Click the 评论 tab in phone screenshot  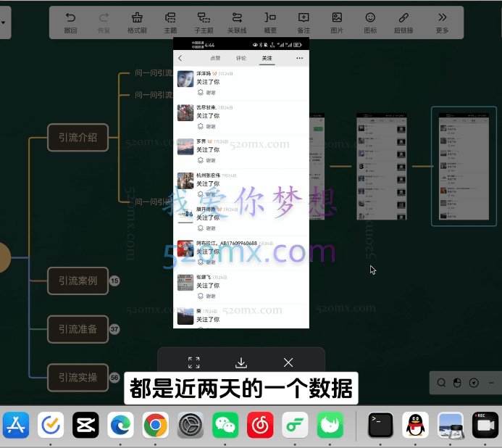tap(241, 58)
